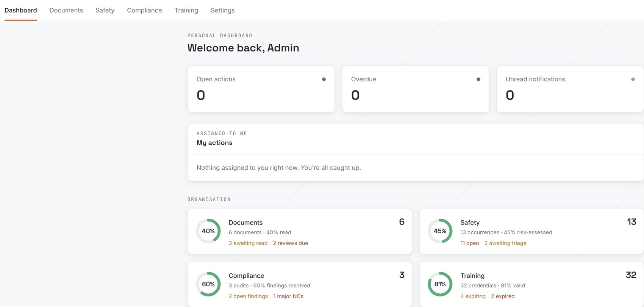Screen dimensions: 644x307
Task: Switch to the Documents tab
Action: tap(66, 10)
